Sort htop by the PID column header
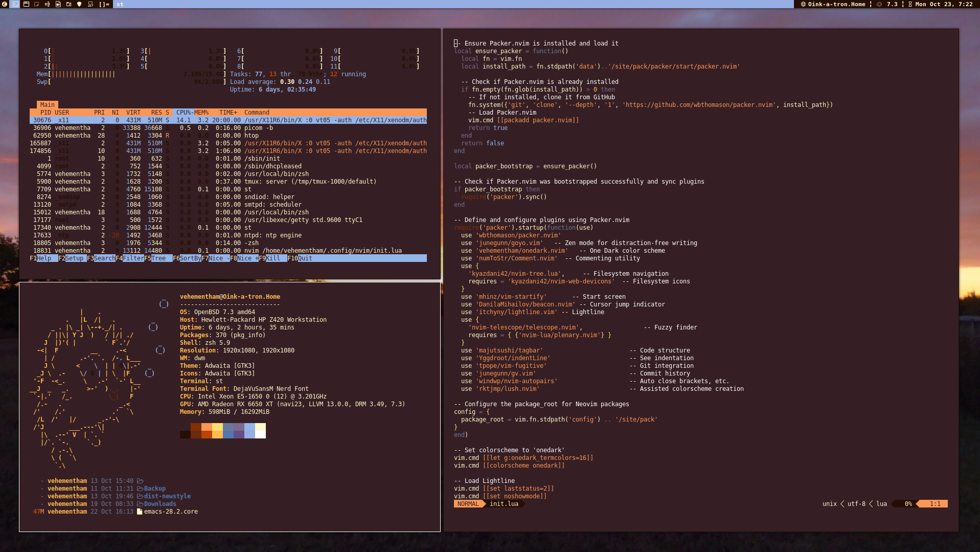The height and width of the screenshot is (552, 980). (x=45, y=113)
